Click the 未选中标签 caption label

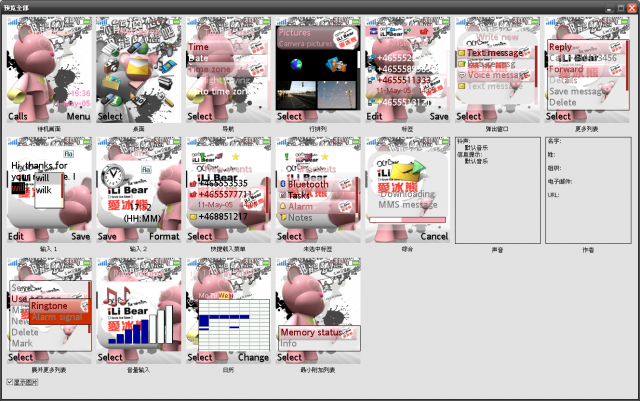tap(318, 249)
